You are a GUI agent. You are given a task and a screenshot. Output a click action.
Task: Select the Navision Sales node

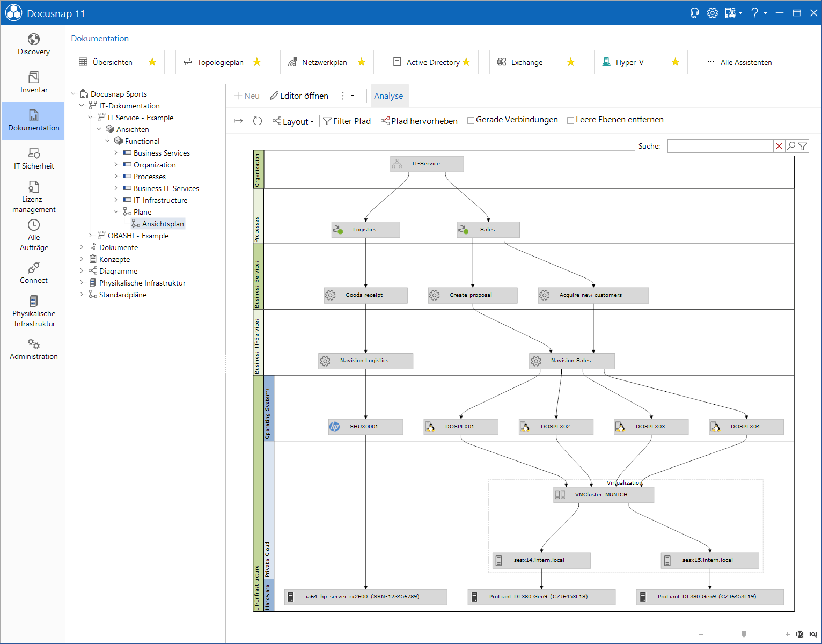coord(572,361)
